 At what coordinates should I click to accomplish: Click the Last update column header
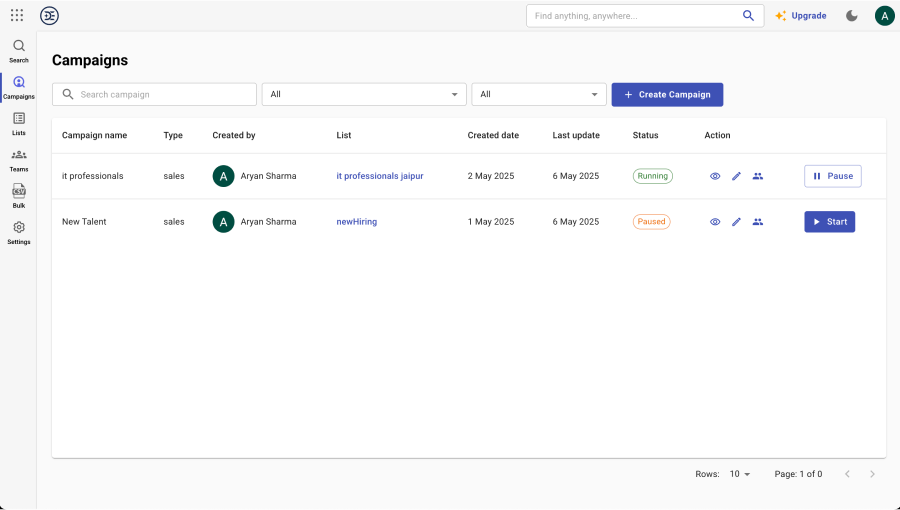(x=576, y=135)
